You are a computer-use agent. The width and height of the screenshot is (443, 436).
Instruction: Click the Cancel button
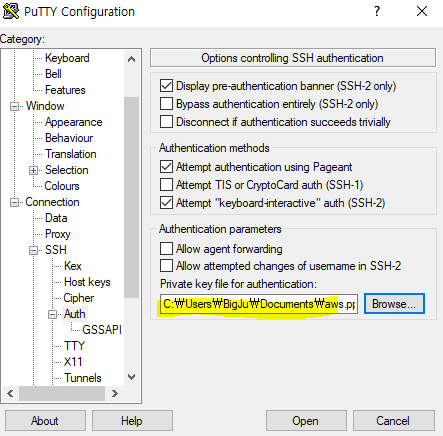pos(393,421)
